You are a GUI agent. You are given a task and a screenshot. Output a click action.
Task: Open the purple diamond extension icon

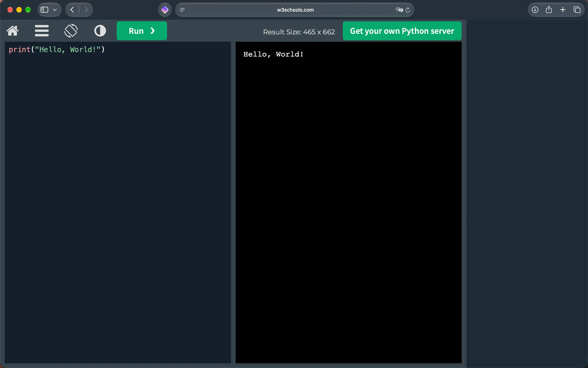tap(165, 10)
